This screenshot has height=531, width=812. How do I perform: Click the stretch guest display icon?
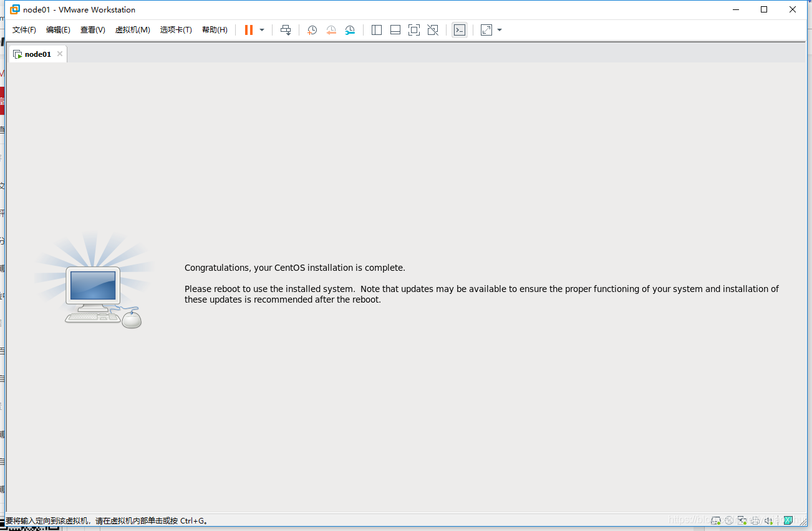pyautogui.click(x=486, y=30)
